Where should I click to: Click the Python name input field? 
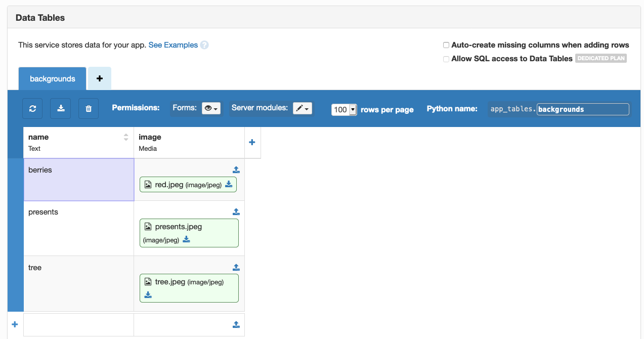point(582,109)
